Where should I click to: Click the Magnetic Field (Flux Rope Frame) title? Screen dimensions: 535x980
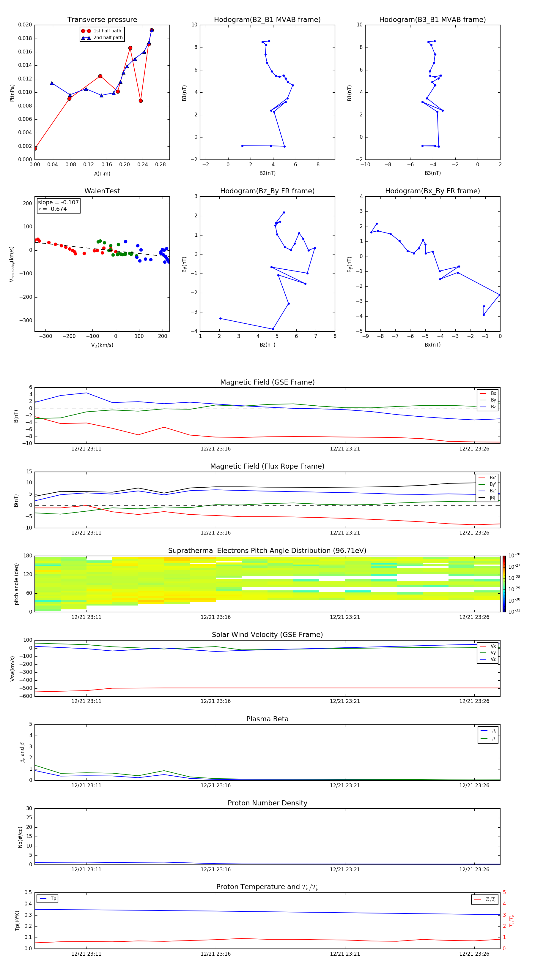267,467
